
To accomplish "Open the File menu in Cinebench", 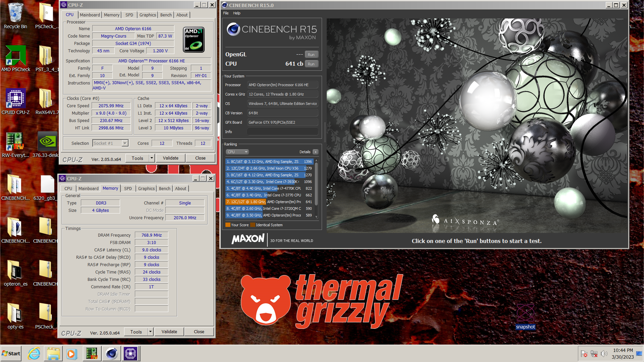I will [226, 13].
